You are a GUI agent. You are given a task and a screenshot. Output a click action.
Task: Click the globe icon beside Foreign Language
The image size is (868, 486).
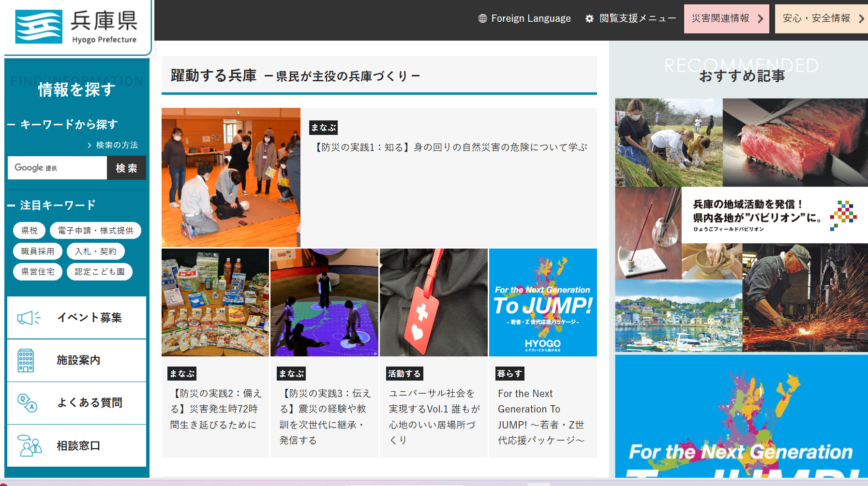coord(482,18)
